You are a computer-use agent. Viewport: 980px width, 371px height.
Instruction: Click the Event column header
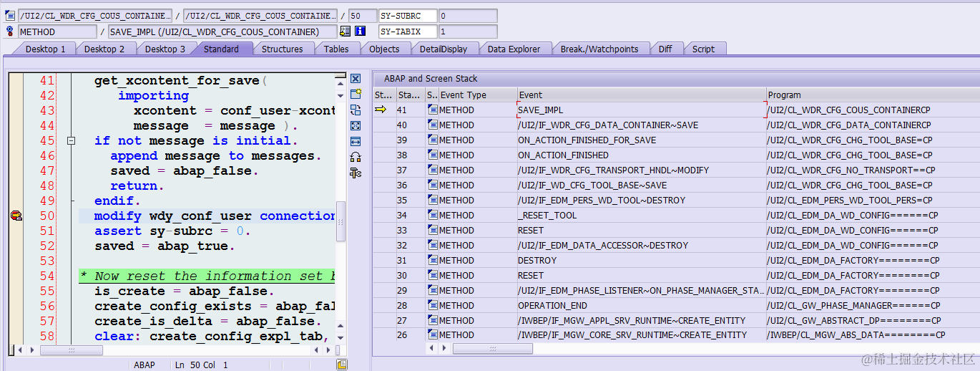coord(641,95)
